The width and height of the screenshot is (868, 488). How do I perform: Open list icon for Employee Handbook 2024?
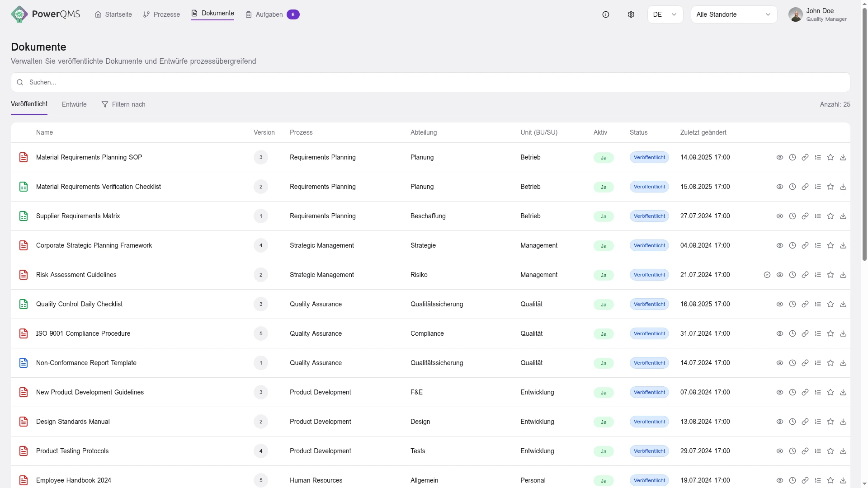pyautogui.click(x=818, y=480)
